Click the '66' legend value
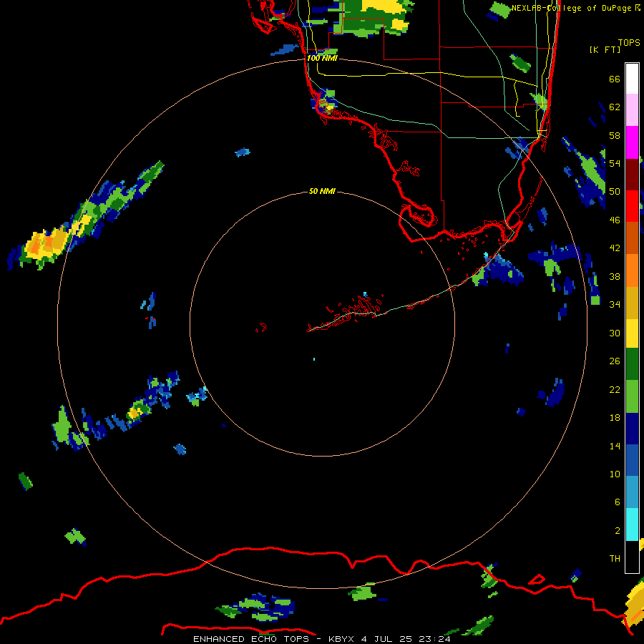This screenshot has height=644, width=644. tap(615, 79)
